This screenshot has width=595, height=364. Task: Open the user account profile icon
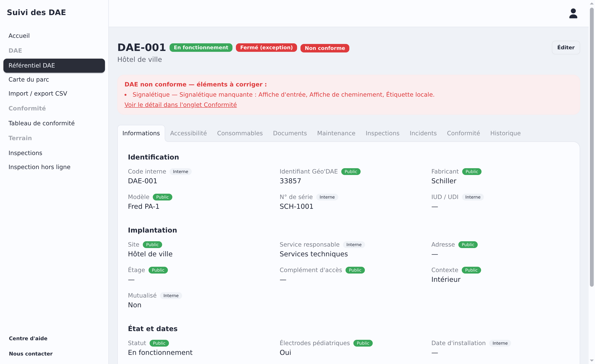click(573, 14)
